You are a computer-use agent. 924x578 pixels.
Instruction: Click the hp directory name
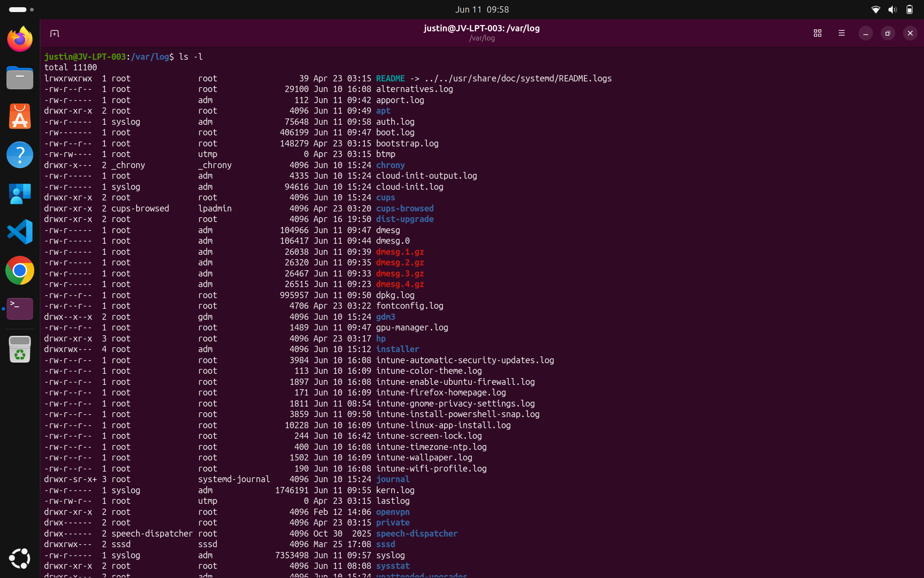pyautogui.click(x=381, y=339)
